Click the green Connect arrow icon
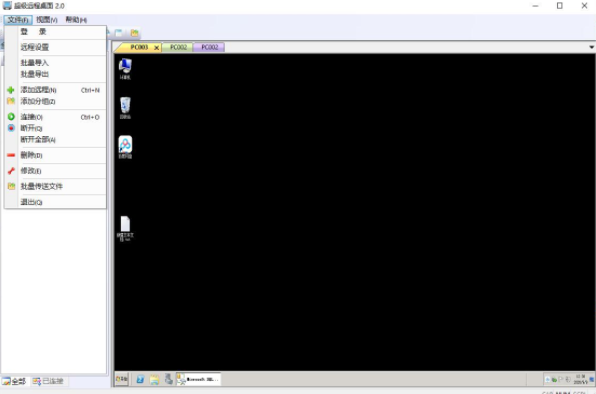The image size is (596, 394). click(x=11, y=117)
